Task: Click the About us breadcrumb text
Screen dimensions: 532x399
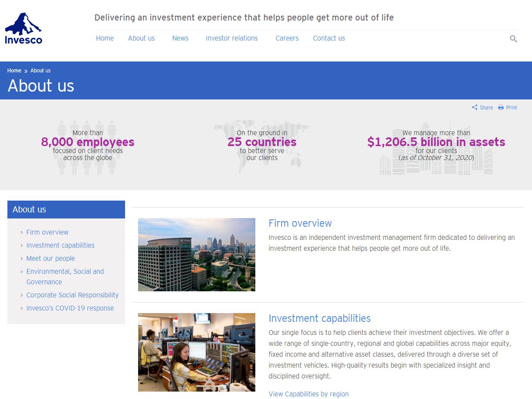Action: 41,71
